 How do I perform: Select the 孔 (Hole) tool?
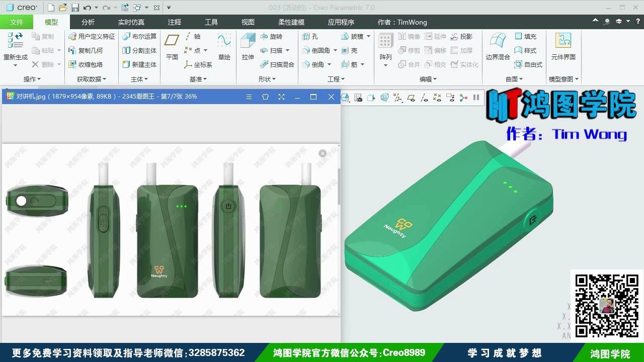(x=310, y=36)
